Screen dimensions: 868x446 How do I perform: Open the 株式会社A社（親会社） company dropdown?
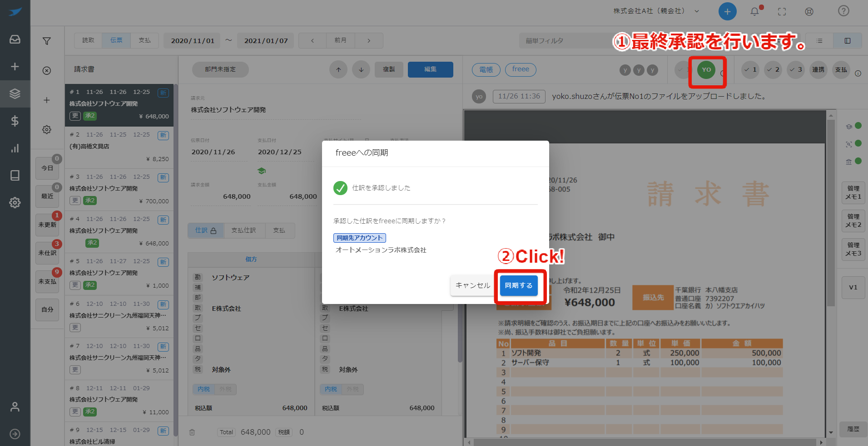(656, 11)
